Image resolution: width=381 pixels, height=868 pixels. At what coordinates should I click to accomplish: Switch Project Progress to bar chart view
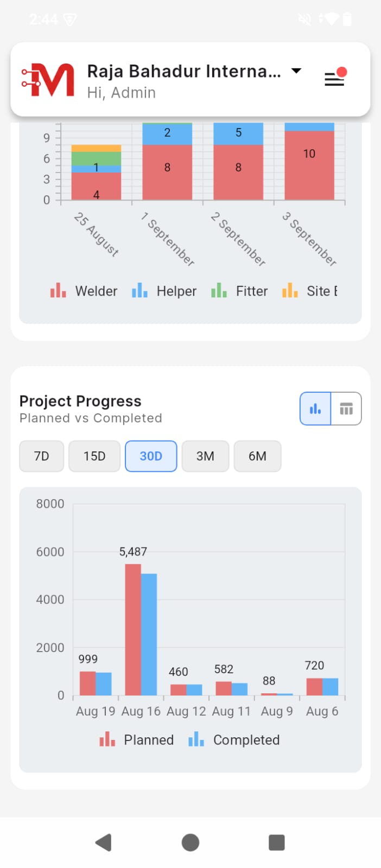315,409
